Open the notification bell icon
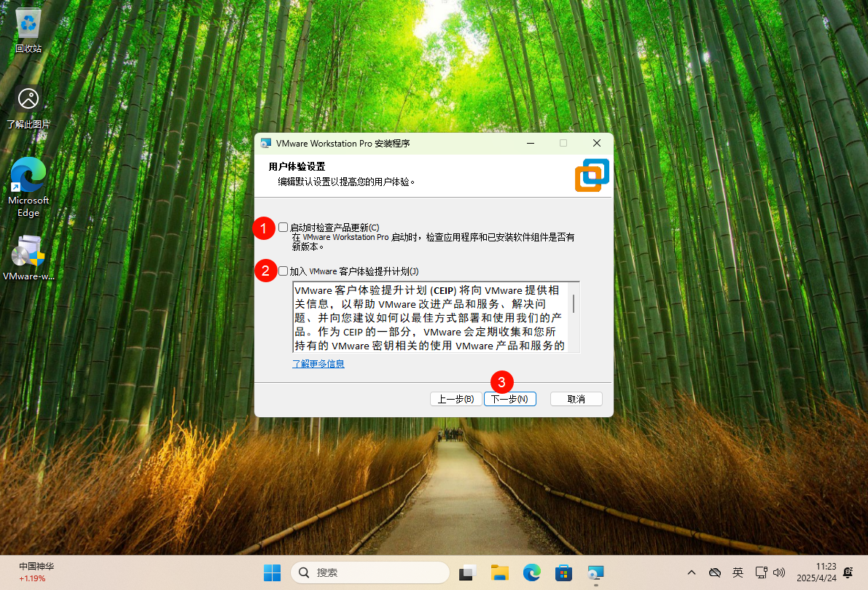Viewport: 868px width, 590px height. [x=848, y=572]
